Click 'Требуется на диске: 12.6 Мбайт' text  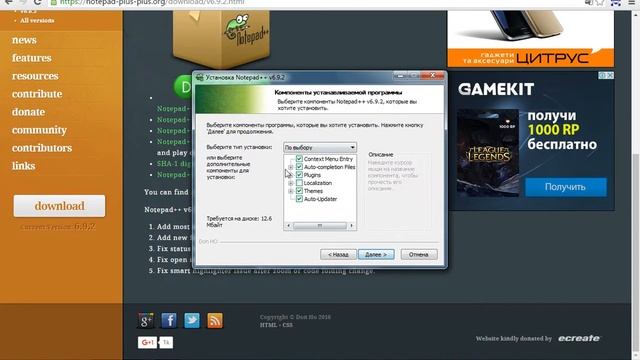(239, 222)
